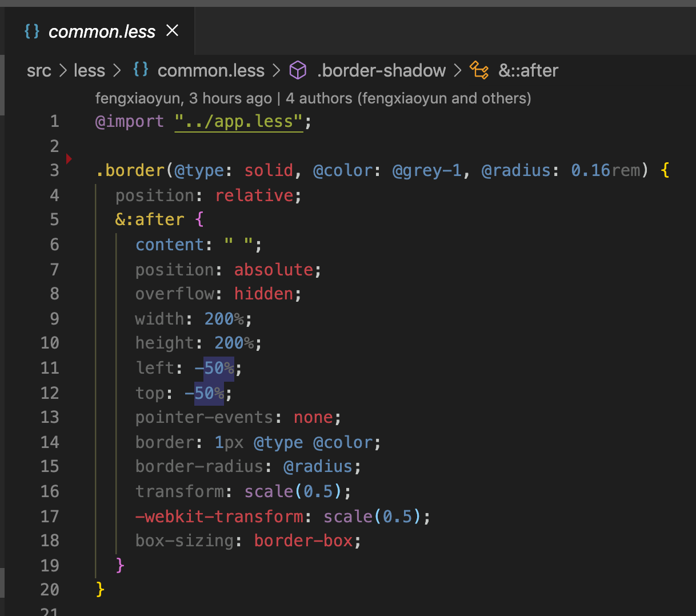Image resolution: width=696 pixels, height=616 pixels.
Task: Click the orange selector icon before &::after
Action: [479, 70]
